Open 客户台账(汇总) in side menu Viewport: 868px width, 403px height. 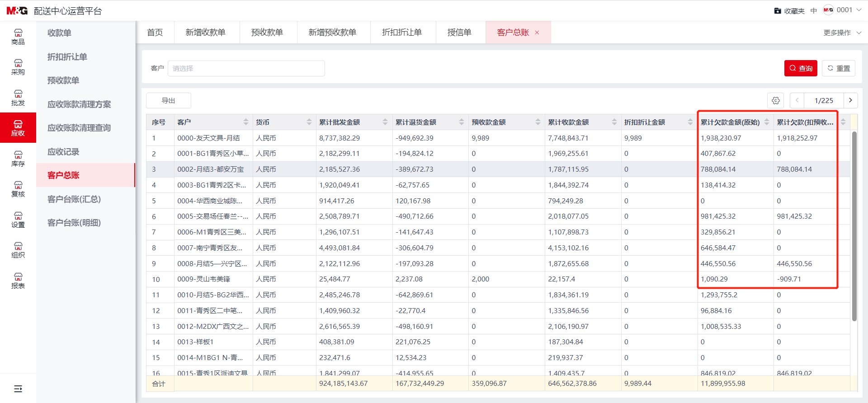click(x=74, y=199)
